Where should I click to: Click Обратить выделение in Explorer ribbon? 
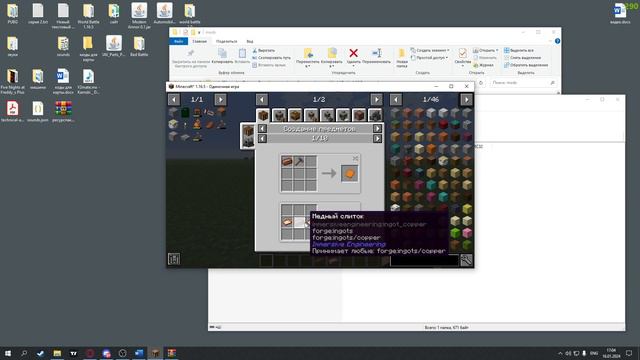pos(526,65)
